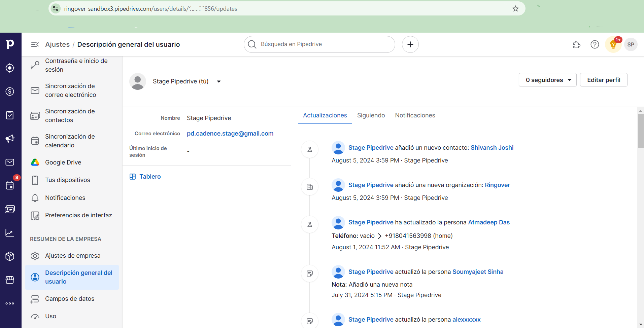Click note timeline icon beside Soumyajeet Sinha update
This screenshot has width=644, height=328.
[310, 274]
